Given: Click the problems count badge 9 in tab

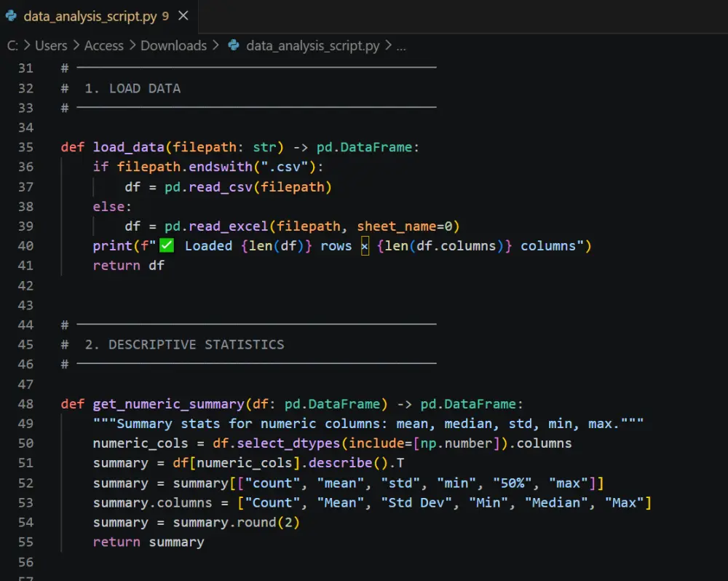Looking at the screenshot, I should 165,16.
